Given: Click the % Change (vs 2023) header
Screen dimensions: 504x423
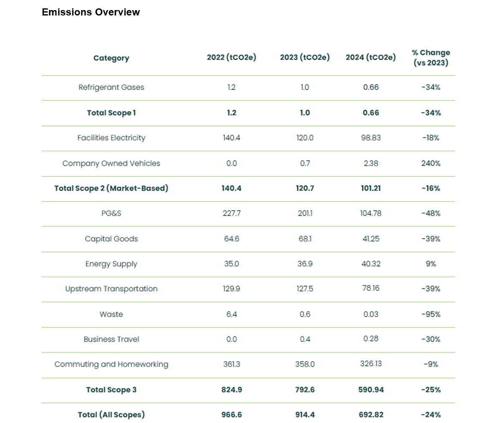Looking at the screenshot, I should tap(431, 58).
